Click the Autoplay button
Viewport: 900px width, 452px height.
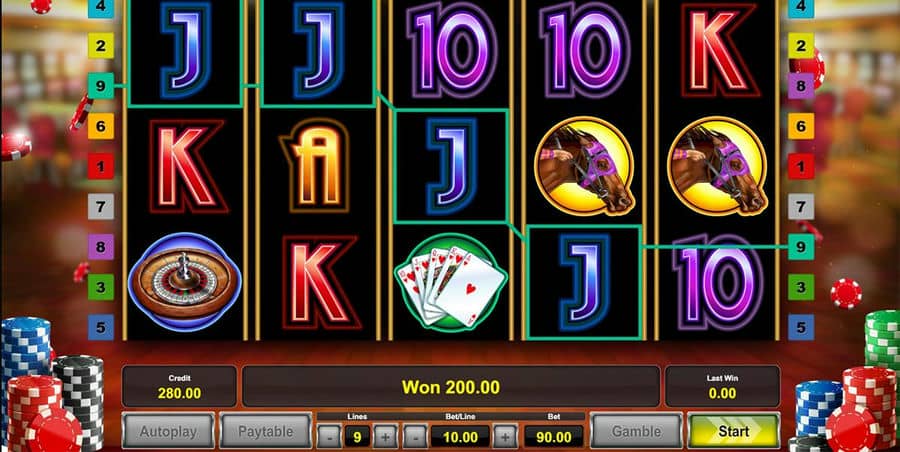(168, 431)
